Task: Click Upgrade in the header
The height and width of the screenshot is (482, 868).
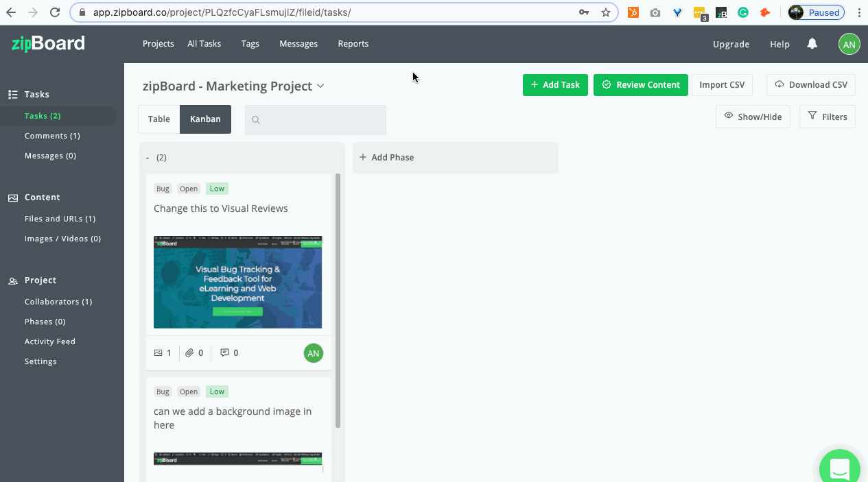Action: (731, 44)
